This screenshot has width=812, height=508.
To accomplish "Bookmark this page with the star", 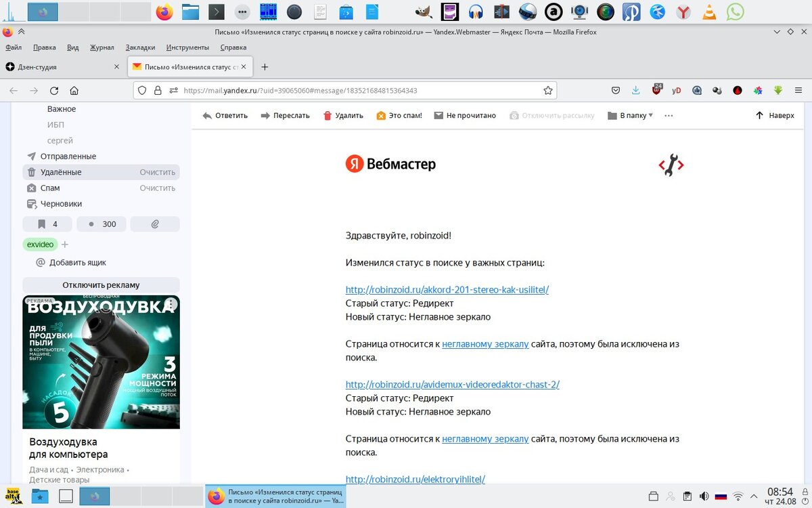I will coord(547,90).
